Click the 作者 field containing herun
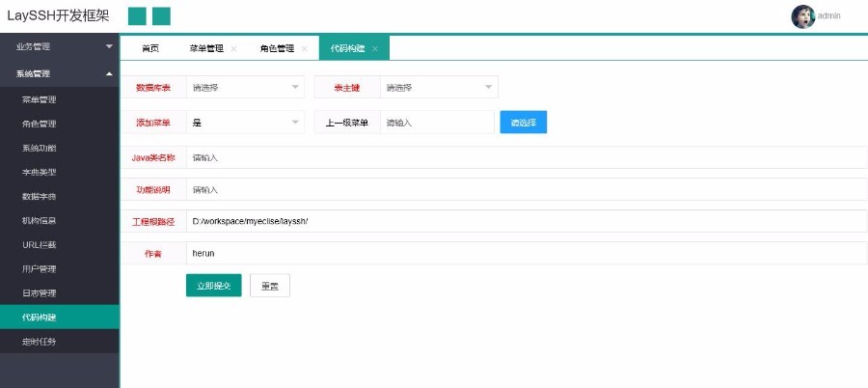 tap(527, 253)
